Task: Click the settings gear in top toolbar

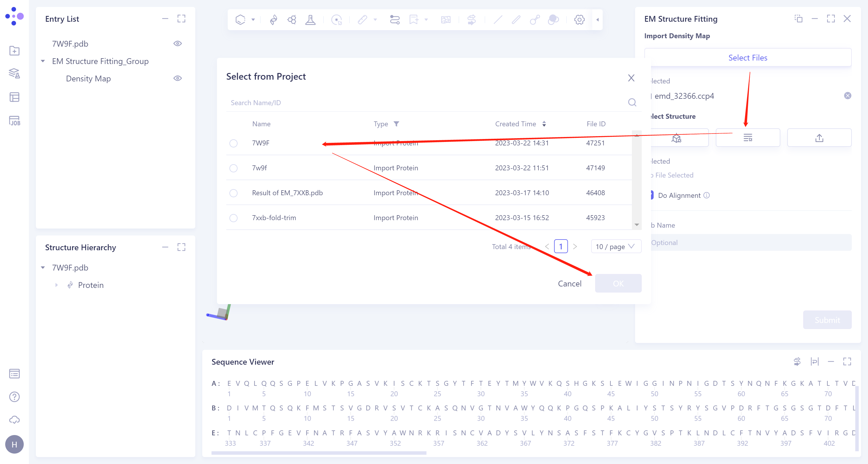Action: 579,20
